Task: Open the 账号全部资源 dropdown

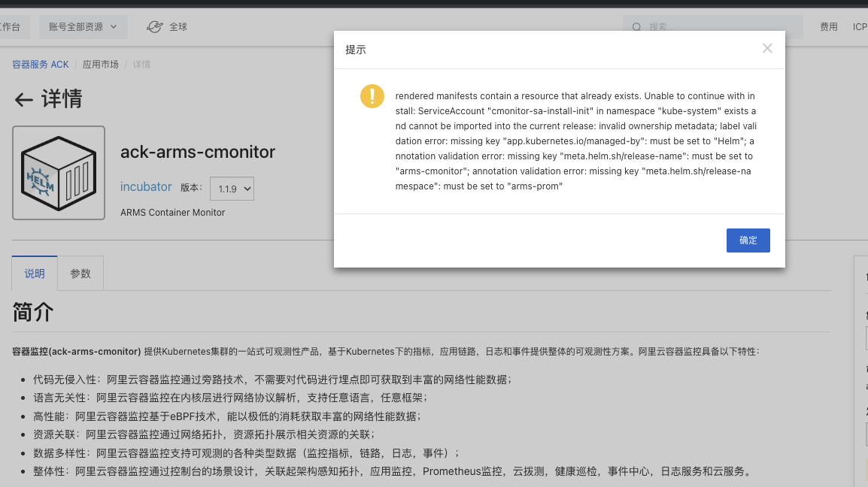Action: pyautogui.click(x=83, y=26)
